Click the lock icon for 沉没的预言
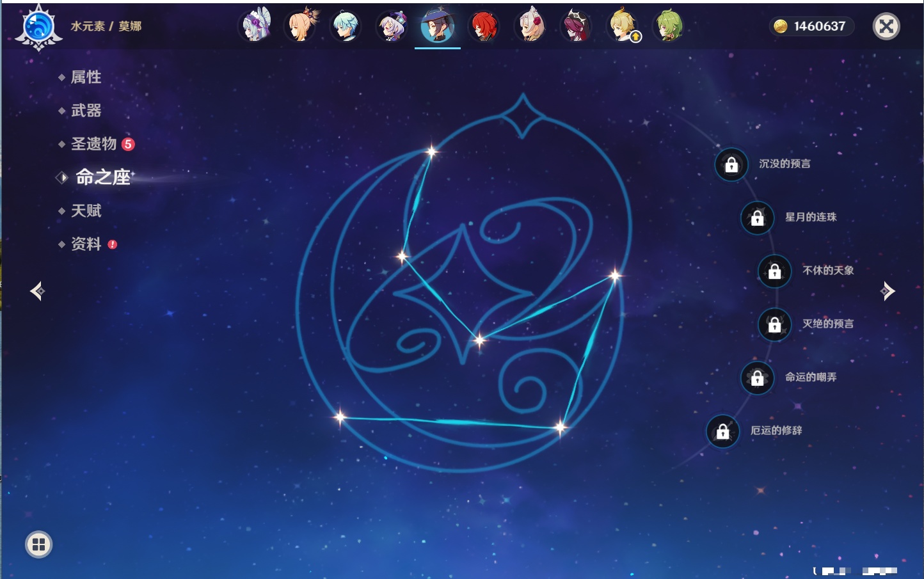This screenshot has height=579, width=924. click(x=731, y=164)
